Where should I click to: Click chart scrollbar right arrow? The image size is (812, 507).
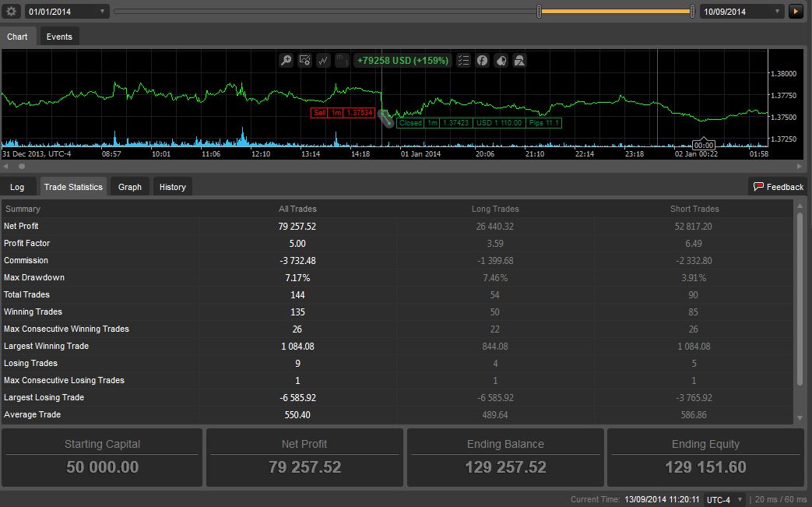(800, 166)
